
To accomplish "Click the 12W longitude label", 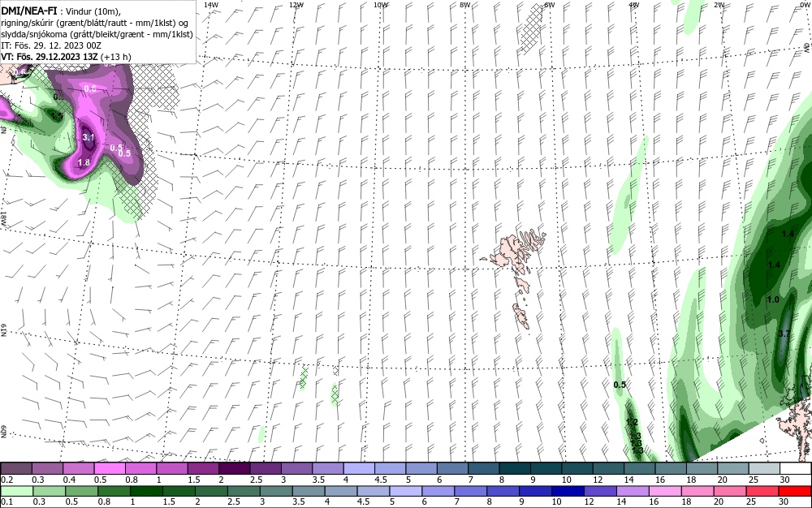I will [x=296, y=5].
